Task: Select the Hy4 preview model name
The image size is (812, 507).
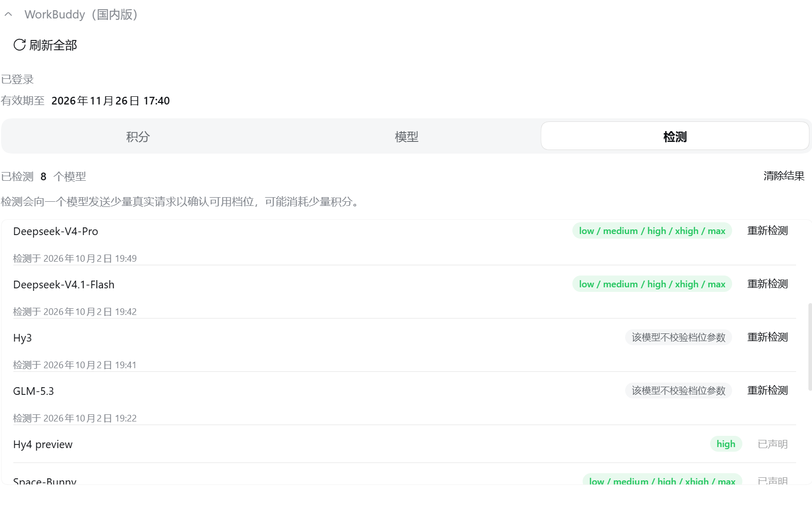Action: point(43,445)
